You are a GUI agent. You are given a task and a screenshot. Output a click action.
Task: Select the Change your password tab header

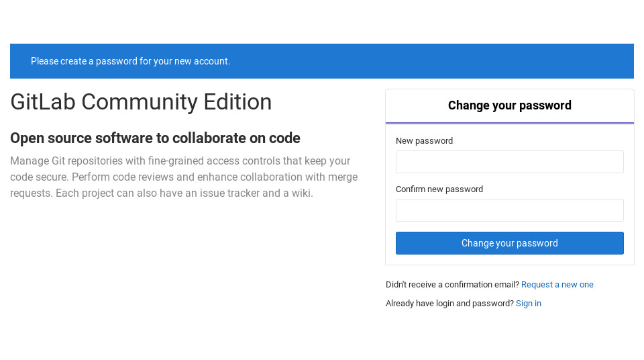point(510,105)
